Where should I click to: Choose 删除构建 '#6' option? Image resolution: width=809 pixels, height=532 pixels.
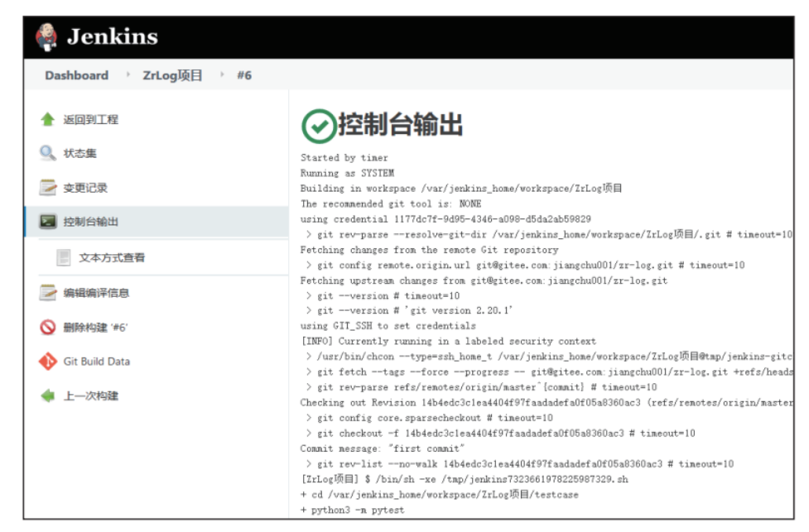95,328
